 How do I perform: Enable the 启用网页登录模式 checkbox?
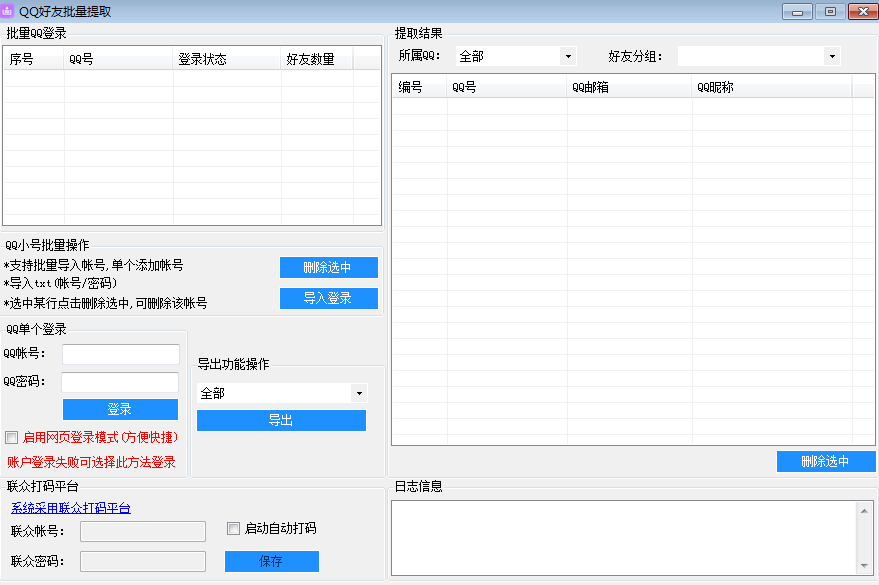11,437
